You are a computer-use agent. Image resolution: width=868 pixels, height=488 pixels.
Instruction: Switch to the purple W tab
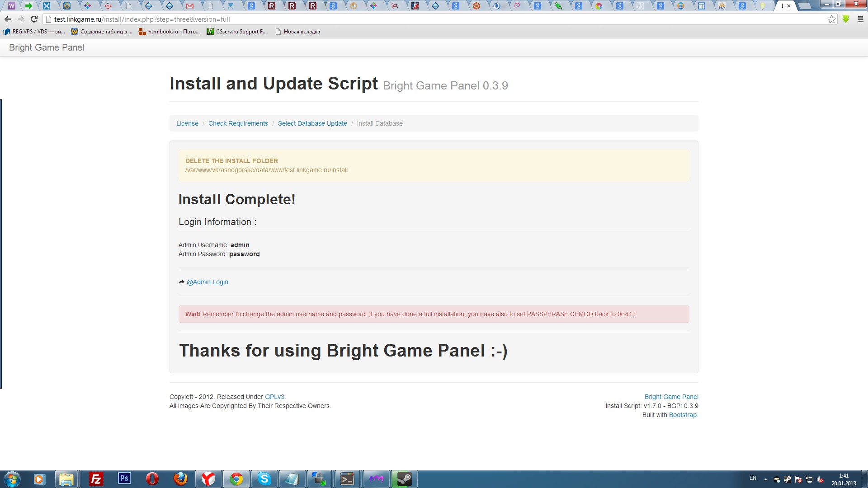click(12, 6)
